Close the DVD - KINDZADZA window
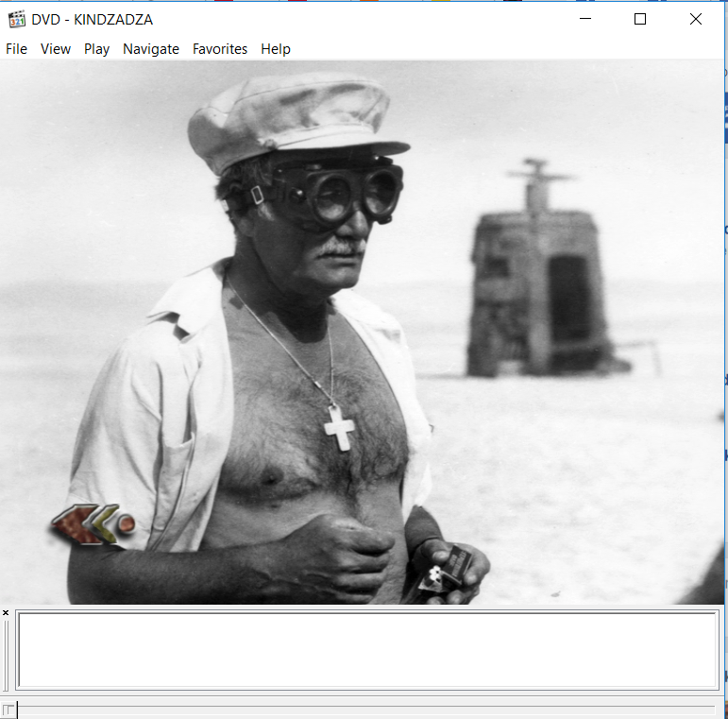The height and width of the screenshot is (719, 728). [x=696, y=19]
